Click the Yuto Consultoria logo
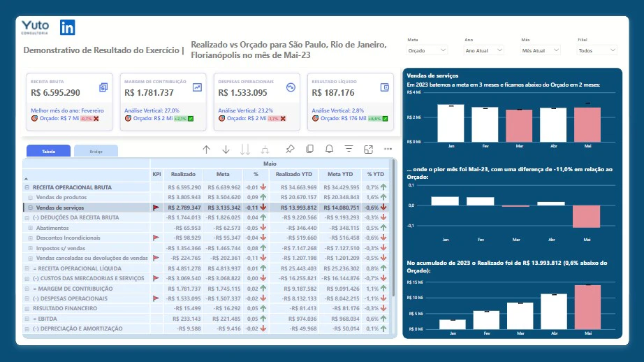 [x=35, y=27]
